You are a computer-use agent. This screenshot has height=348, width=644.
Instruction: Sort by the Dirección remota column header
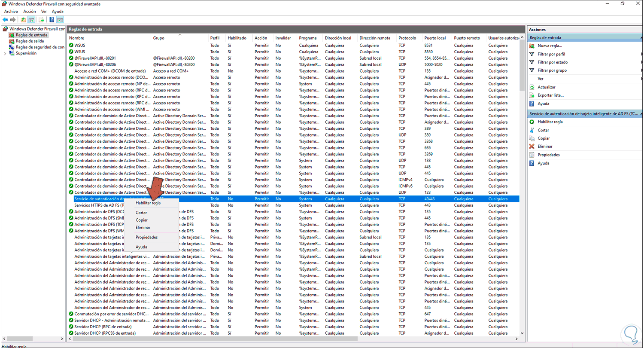(x=377, y=38)
